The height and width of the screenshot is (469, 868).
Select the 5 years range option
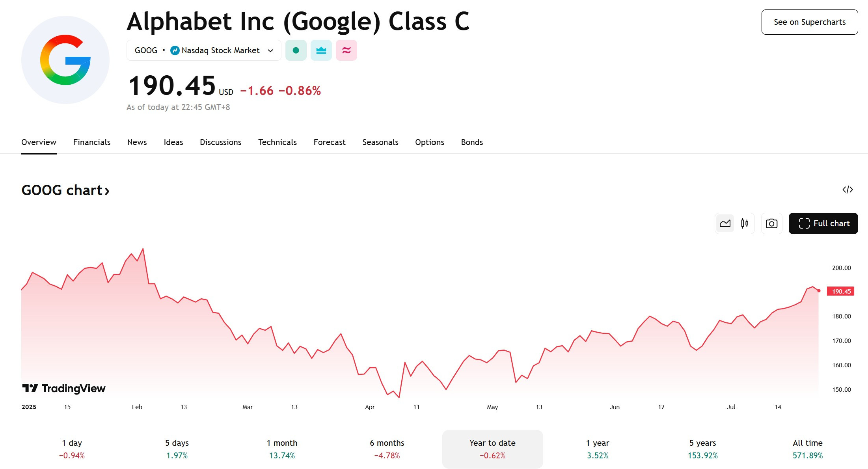point(702,449)
